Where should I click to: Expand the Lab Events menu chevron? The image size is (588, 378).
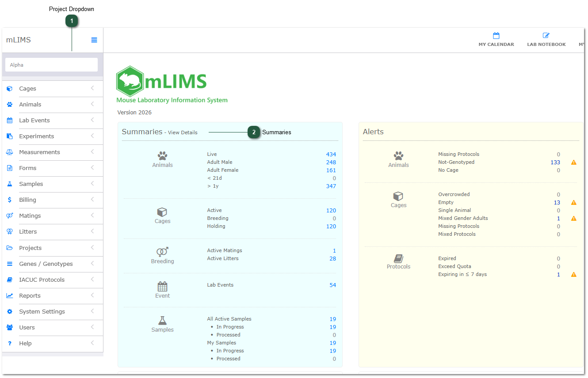point(92,120)
